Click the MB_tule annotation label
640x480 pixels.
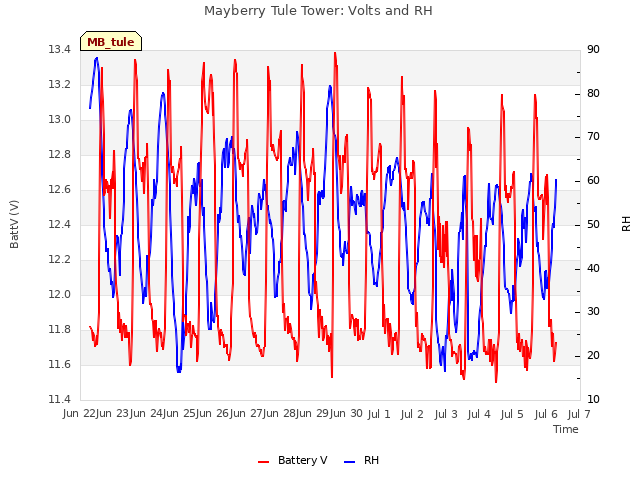[111, 42]
